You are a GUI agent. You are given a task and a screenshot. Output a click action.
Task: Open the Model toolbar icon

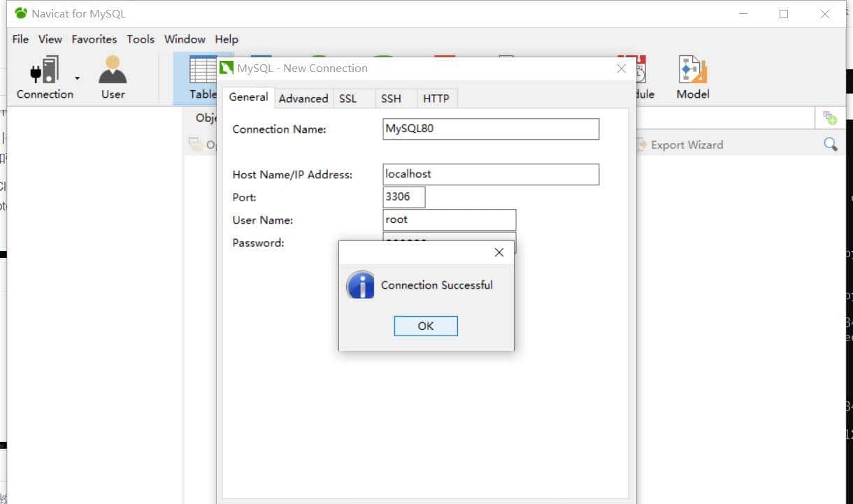click(692, 77)
